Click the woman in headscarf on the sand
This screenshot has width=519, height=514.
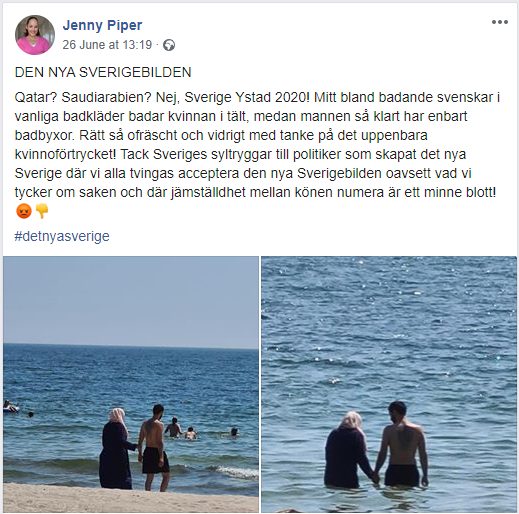point(115,448)
